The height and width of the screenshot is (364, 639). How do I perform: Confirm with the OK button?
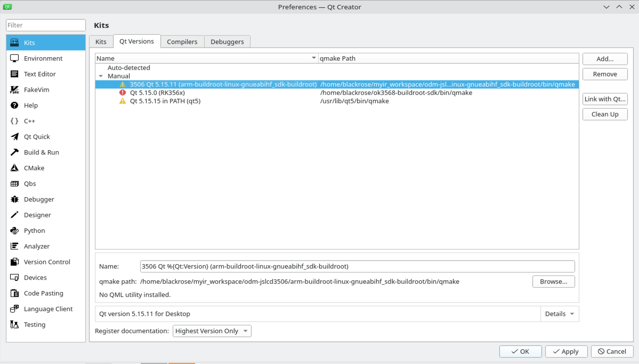[x=521, y=351]
